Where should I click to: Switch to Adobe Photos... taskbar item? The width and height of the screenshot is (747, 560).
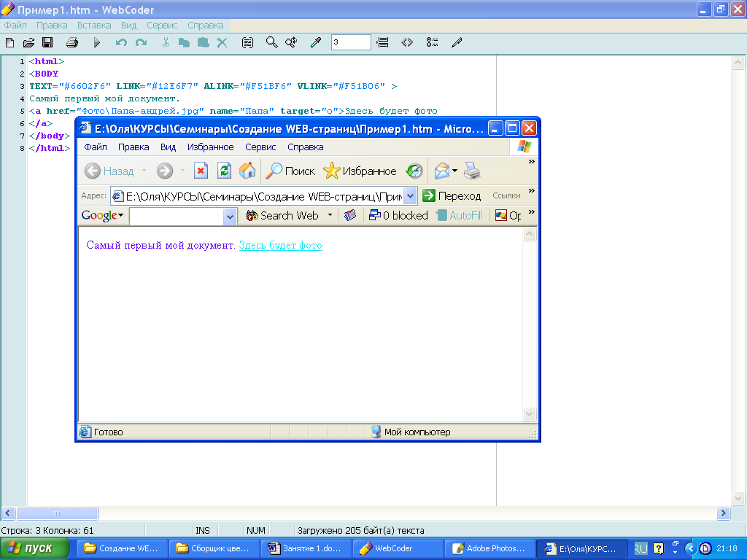(x=489, y=548)
